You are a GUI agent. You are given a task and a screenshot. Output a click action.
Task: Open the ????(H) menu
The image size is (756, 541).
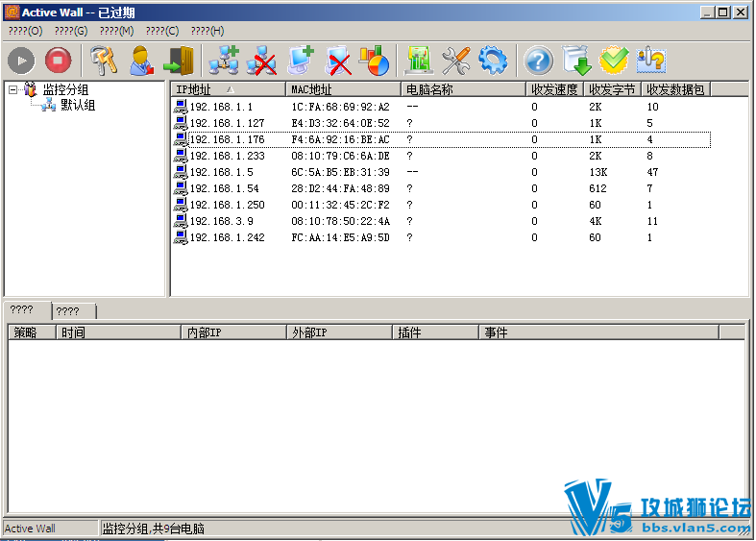point(207,31)
